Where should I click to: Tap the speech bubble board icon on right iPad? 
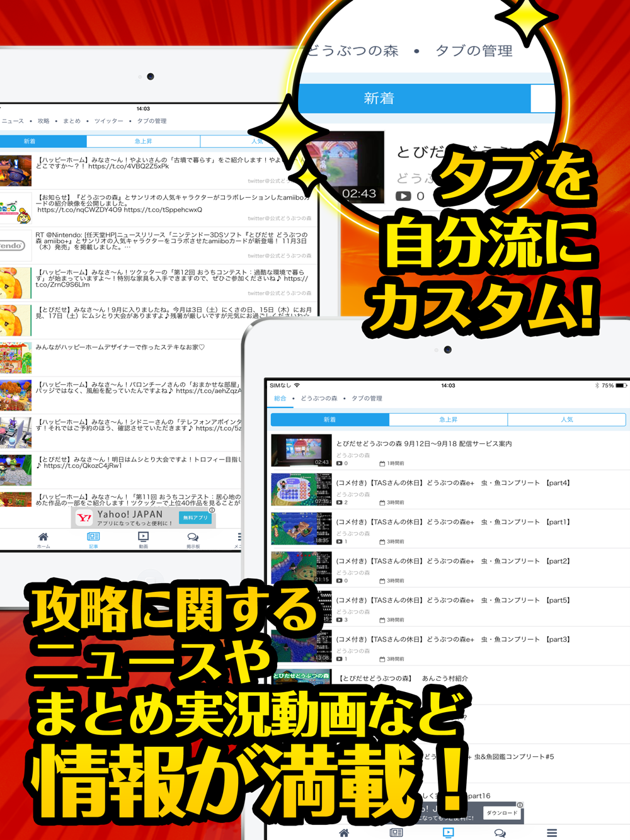point(500,833)
